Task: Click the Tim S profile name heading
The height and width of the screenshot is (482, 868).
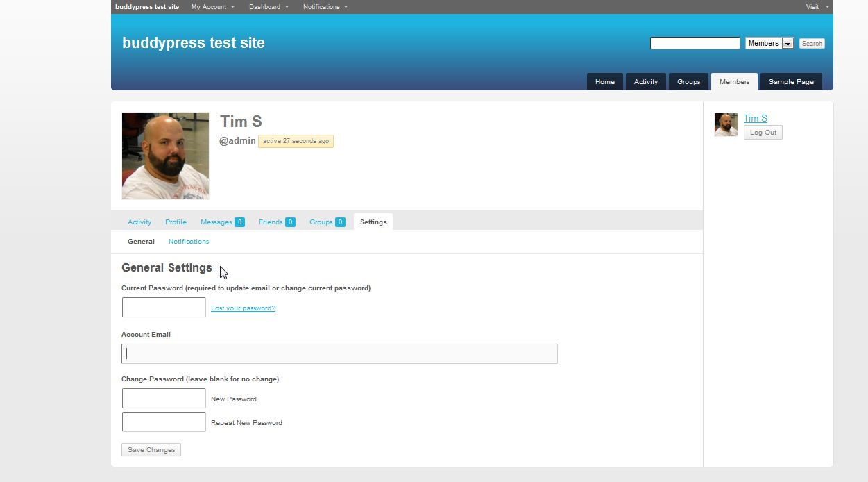Action: coord(241,122)
